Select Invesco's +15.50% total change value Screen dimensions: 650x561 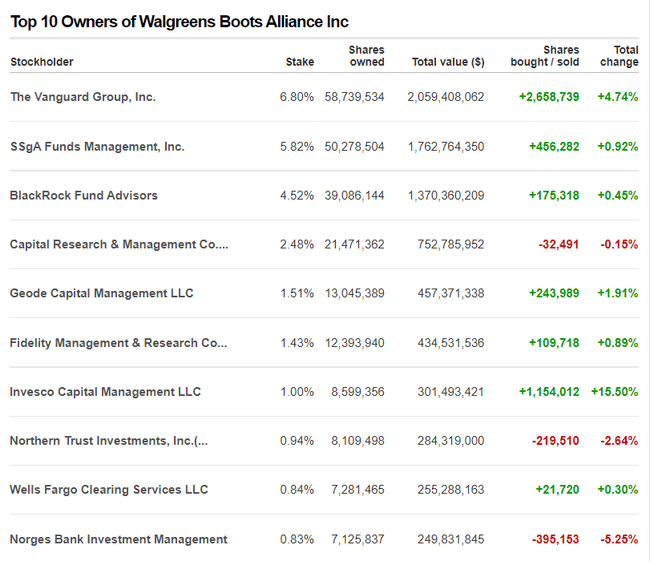(614, 391)
